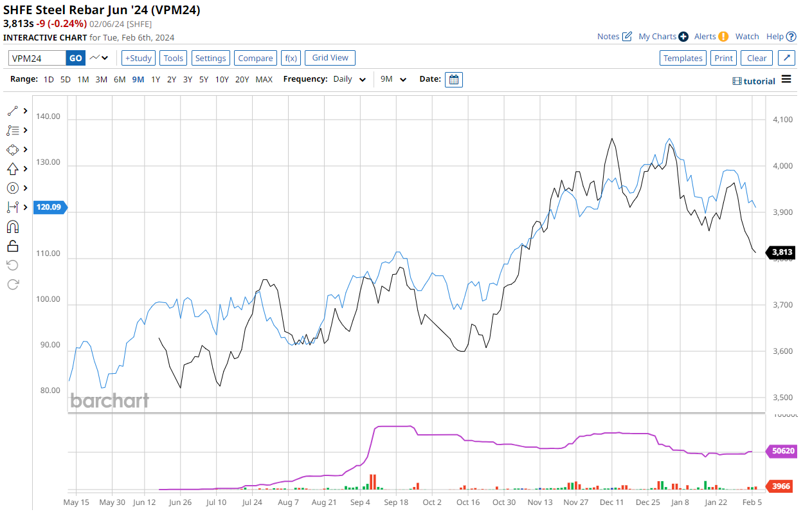Open the My Charts link
This screenshot has width=812, height=523.
point(663,37)
